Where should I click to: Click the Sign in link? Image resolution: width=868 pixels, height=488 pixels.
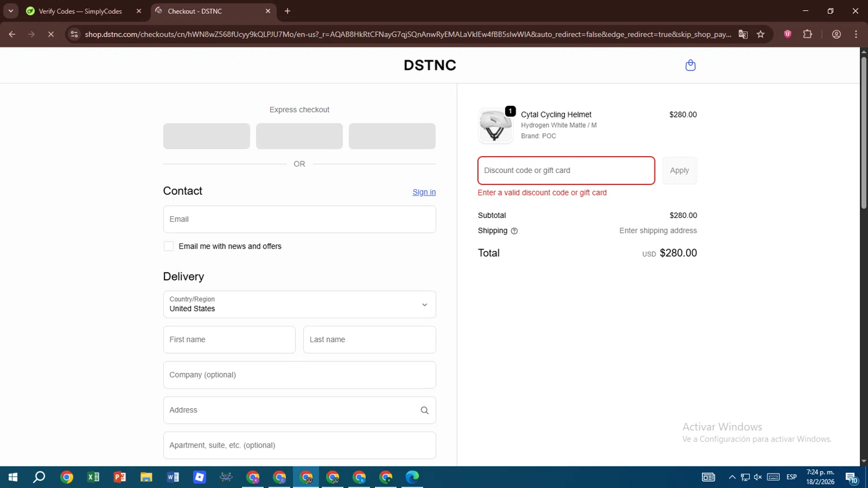coord(424,192)
